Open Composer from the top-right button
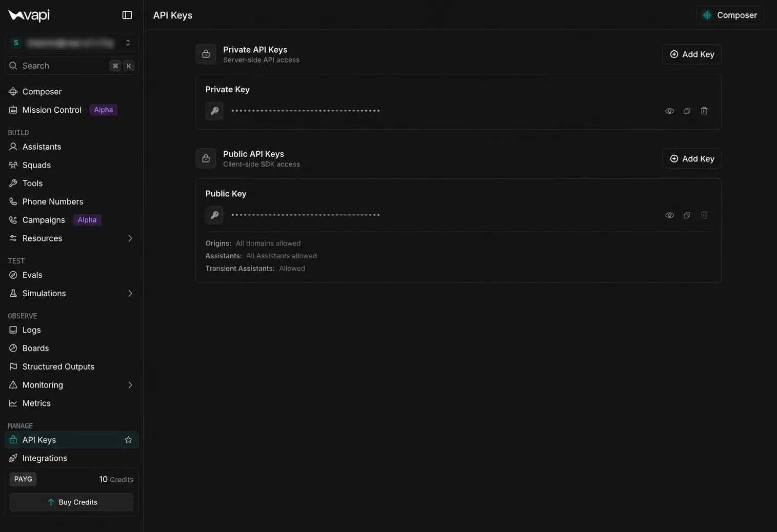The height and width of the screenshot is (532, 777). click(x=730, y=15)
